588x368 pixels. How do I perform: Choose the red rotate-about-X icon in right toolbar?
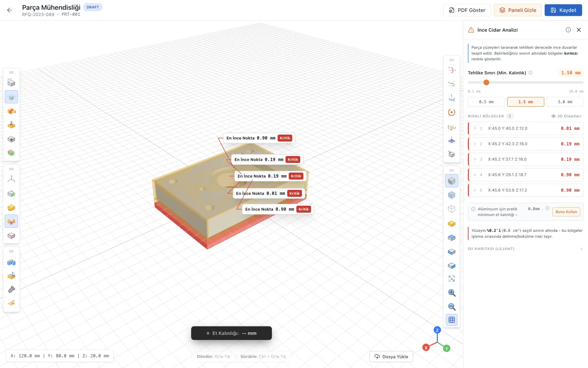coord(452,70)
